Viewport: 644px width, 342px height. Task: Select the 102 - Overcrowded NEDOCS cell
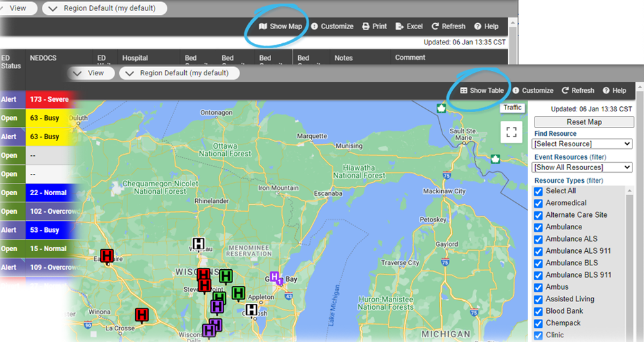click(53, 211)
